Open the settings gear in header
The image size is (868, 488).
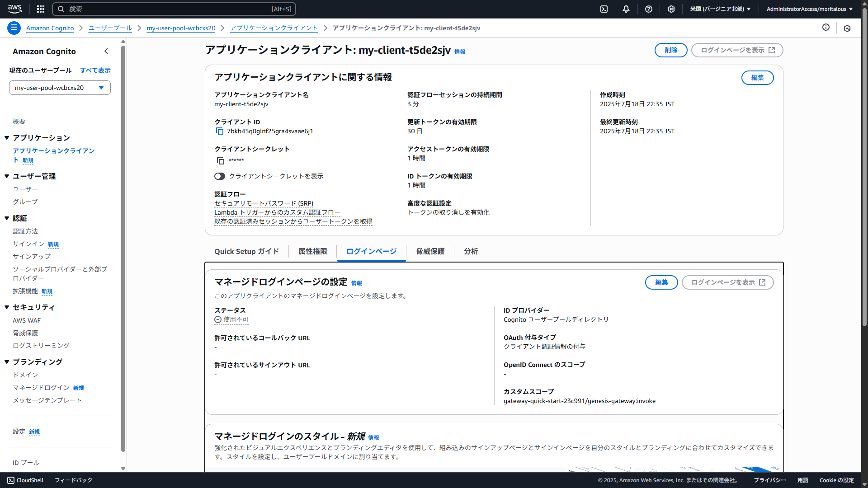(671, 9)
